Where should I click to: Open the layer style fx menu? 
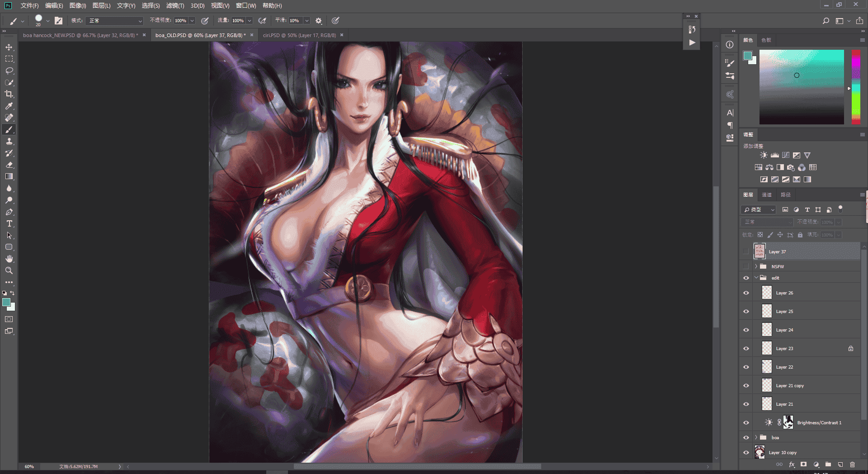(792, 465)
